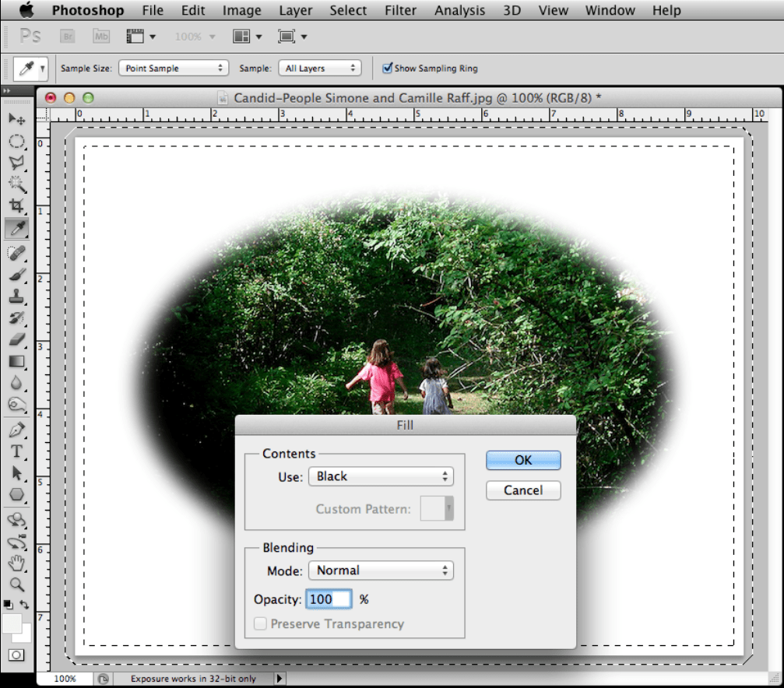This screenshot has height=688, width=784.
Task: Select the Hand tool
Action: click(x=16, y=563)
